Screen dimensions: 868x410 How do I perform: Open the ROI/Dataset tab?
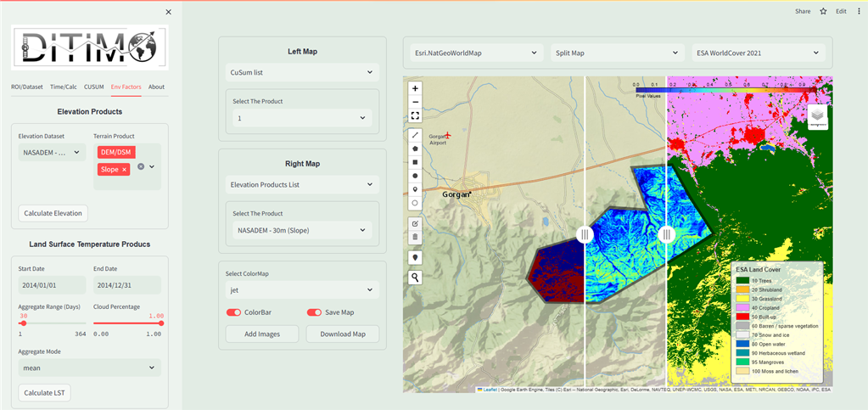[27, 87]
